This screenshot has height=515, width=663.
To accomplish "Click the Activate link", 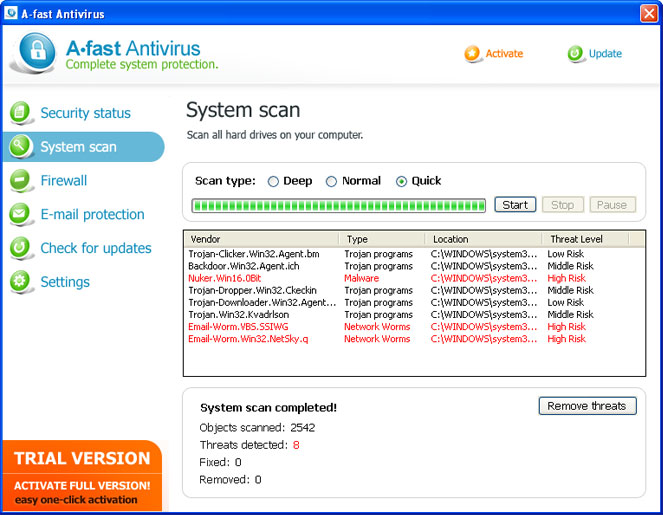I will tap(504, 54).
